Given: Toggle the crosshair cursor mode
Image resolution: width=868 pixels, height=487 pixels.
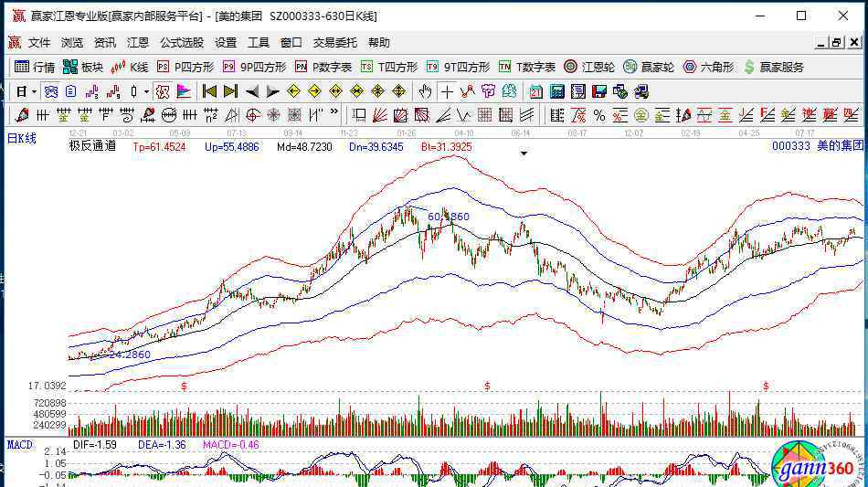Looking at the screenshot, I should tap(447, 91).
